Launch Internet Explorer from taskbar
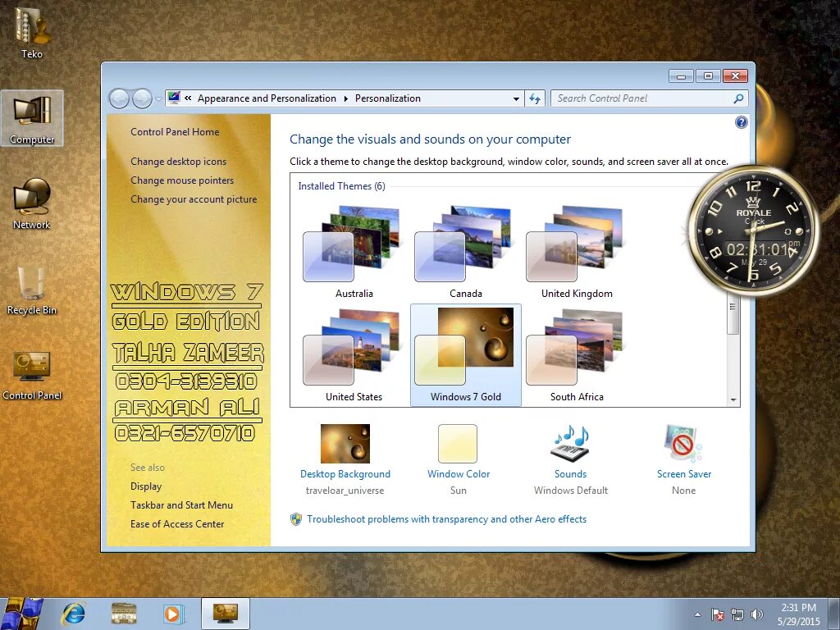This screenshot has width=840, height=630. 73,614
